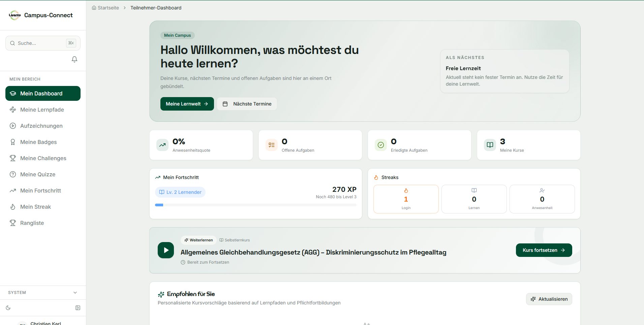644x325 pixels.
Task: Click the Erledigte Aufgaben checkmark icon
Action: click(381, 145)
